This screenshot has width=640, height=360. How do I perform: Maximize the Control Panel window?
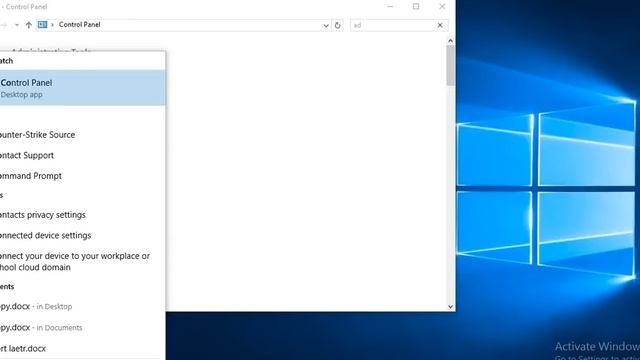coord(416,6)
